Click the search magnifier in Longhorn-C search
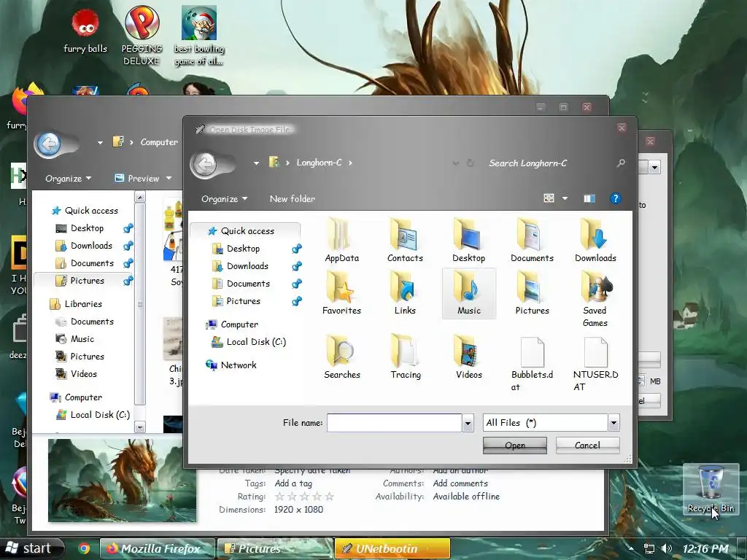 point(621,163)
